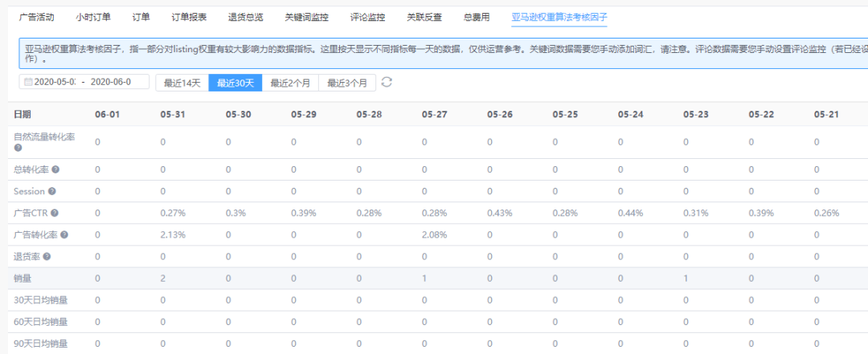The height and width of the screenshot is (354, 868).
Task: Open help icon next to 总转化率
Action: [55, 170]
